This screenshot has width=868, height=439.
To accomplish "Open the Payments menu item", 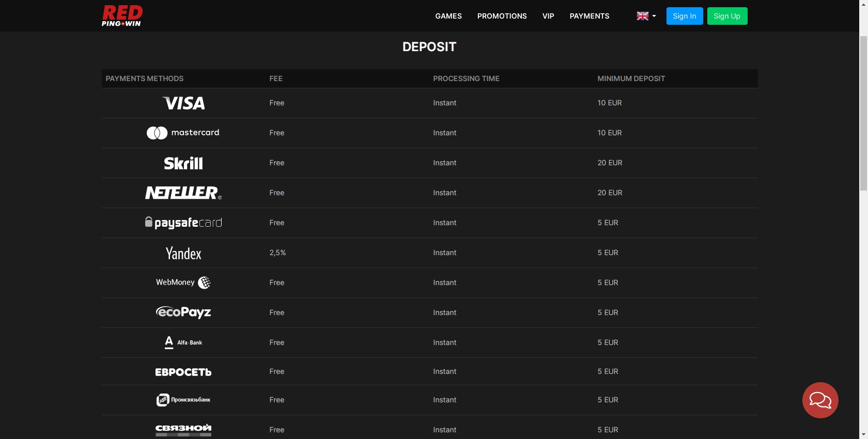I will point(590,16).
